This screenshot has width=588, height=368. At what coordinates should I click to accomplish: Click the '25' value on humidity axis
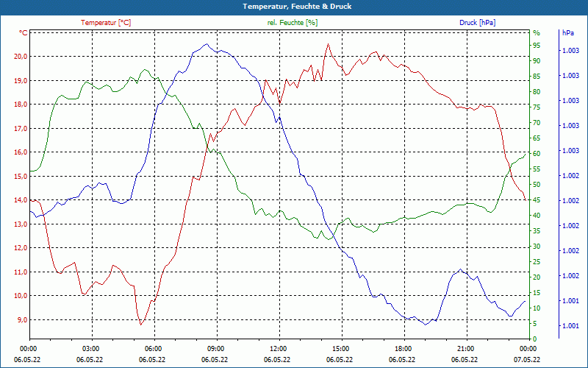tap(537, 262)
